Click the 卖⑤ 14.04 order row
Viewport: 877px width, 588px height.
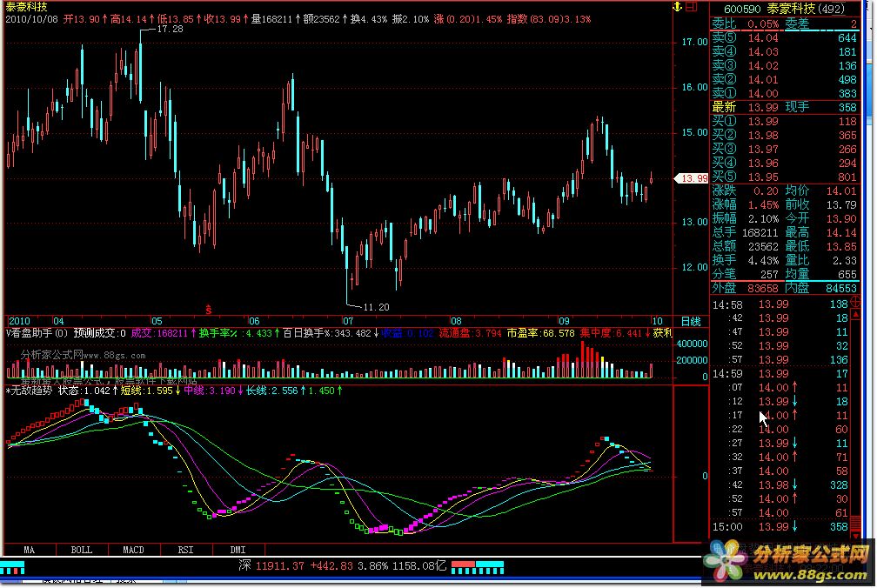(784, 38)
